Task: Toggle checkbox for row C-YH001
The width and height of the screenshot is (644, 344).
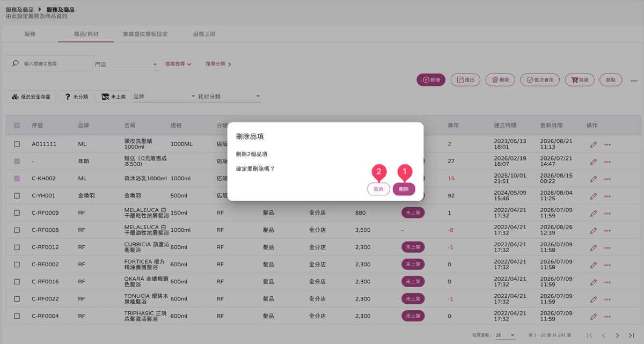Action: pyautogui.click(x=17, y=196)
